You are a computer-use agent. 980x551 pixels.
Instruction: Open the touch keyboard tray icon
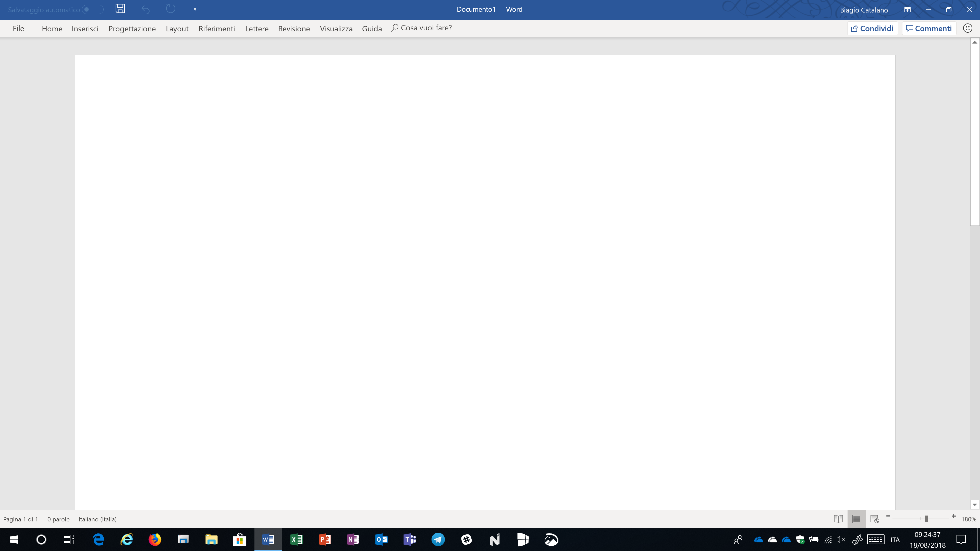[x=875, y=539]
